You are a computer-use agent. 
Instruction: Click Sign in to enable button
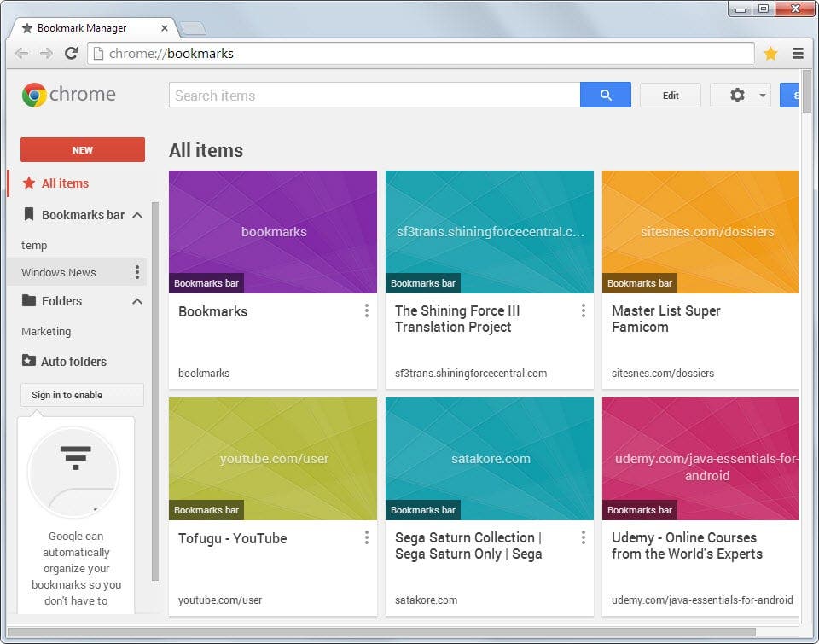[x=82, y=395]
